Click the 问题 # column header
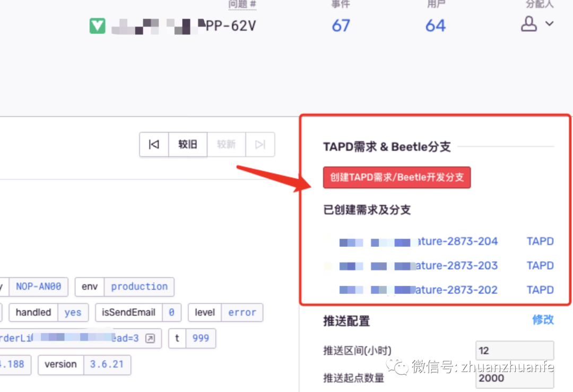The image size is (573, 392). (x=242, y=4)
